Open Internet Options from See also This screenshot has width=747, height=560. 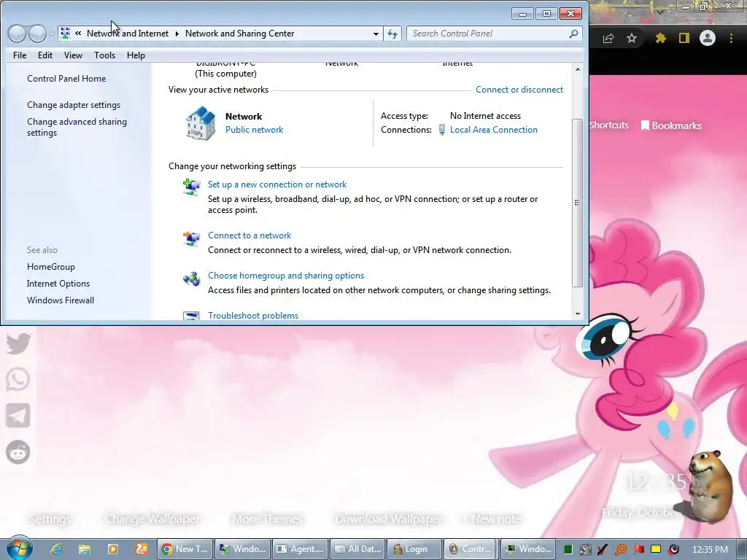point(58,284)
